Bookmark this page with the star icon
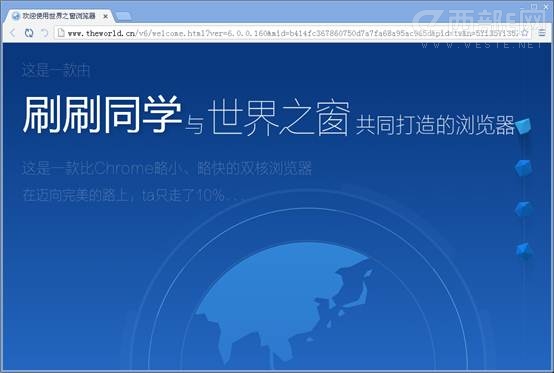Image resolution: width=554 pixels, height=373 pixels. click(525, 33)
